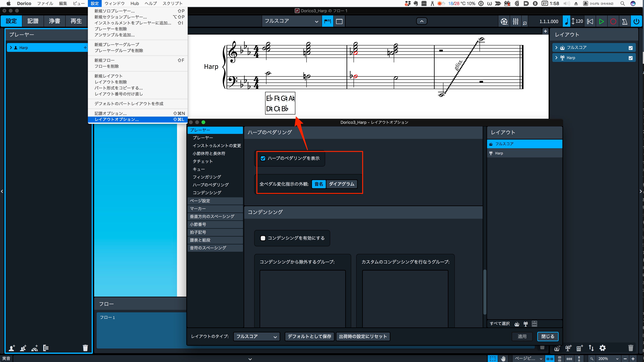The height and width of the screenshot is (362, 644).
Task: Select 音名 pedal appearance option
Action: (x=319, y=184)
